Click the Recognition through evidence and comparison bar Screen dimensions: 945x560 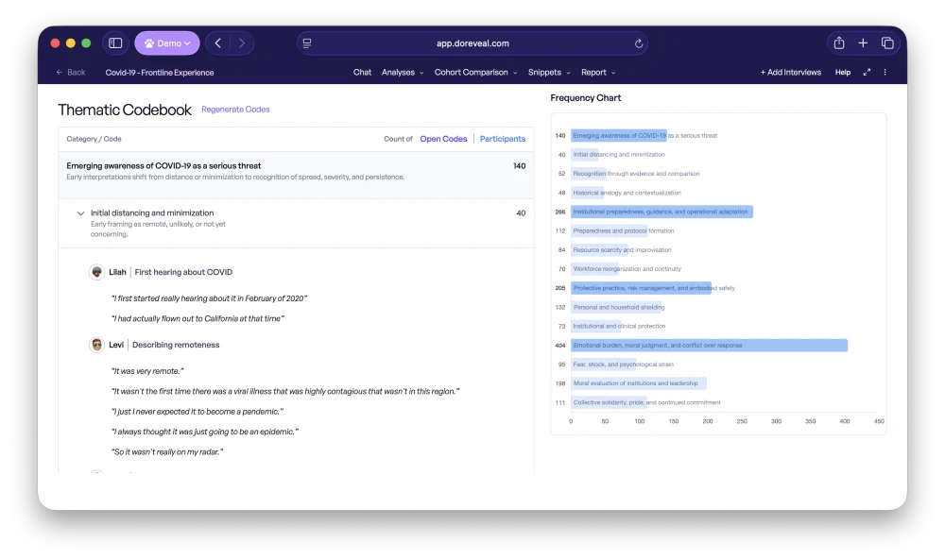pyautogui.click(x=588, y=174)
